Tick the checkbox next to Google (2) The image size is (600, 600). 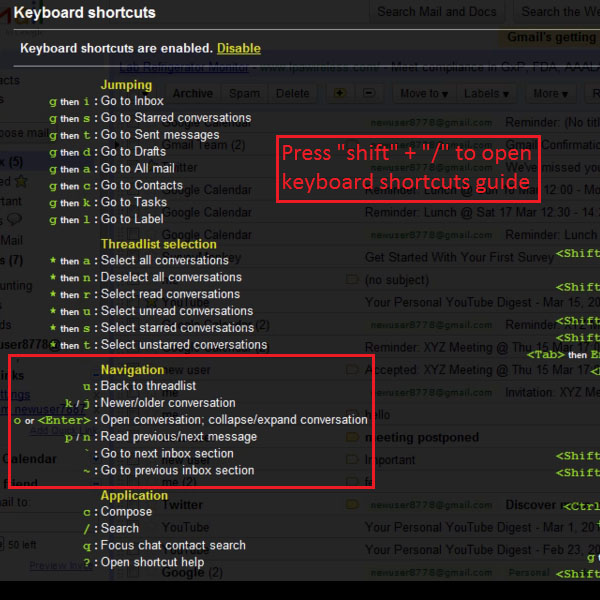tap(133, 572)
